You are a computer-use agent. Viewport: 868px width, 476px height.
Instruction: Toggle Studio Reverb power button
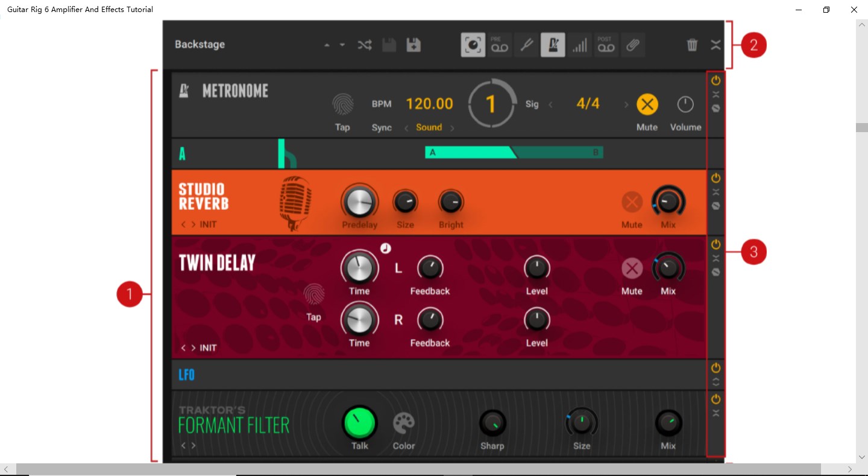[715, 178]
